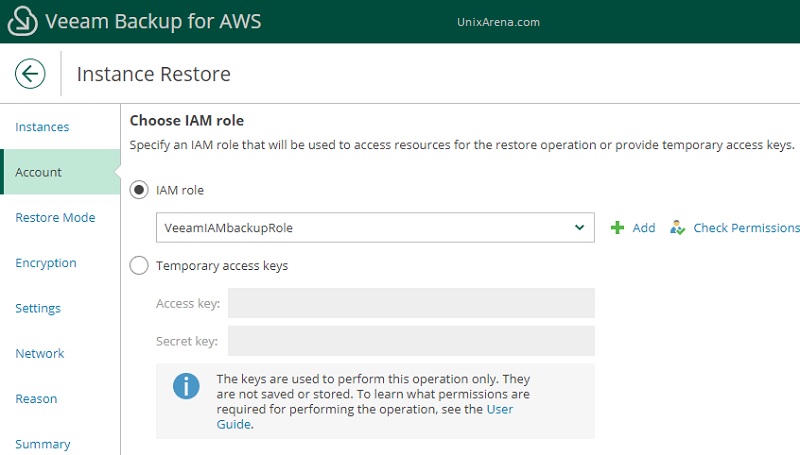Click the IAM role dropdown chevron
Image resolution: width=800 pixels, height=455 pixels.
click(x=579, y=228)
